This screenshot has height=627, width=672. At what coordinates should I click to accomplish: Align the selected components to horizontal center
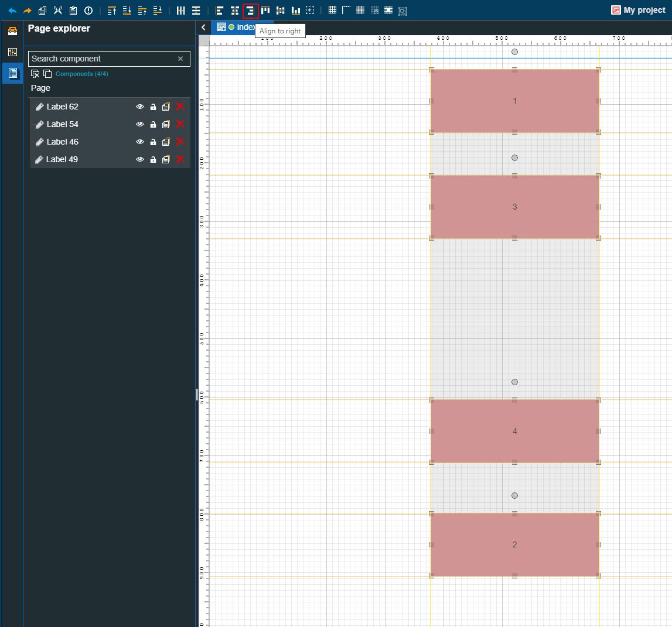[235, 11]
